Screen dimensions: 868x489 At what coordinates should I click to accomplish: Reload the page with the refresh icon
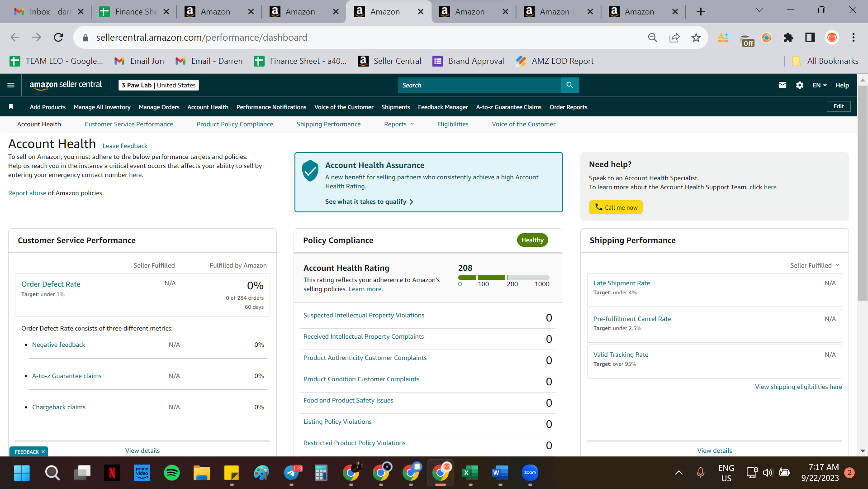pyautogui.click(x=58, y=38)
